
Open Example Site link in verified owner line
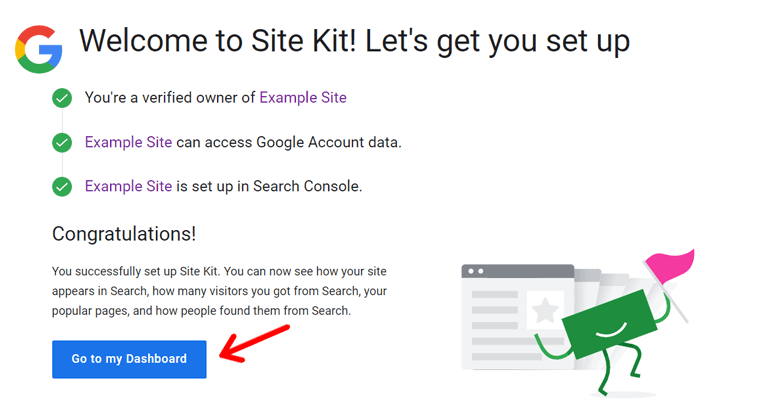pos(303,98)
